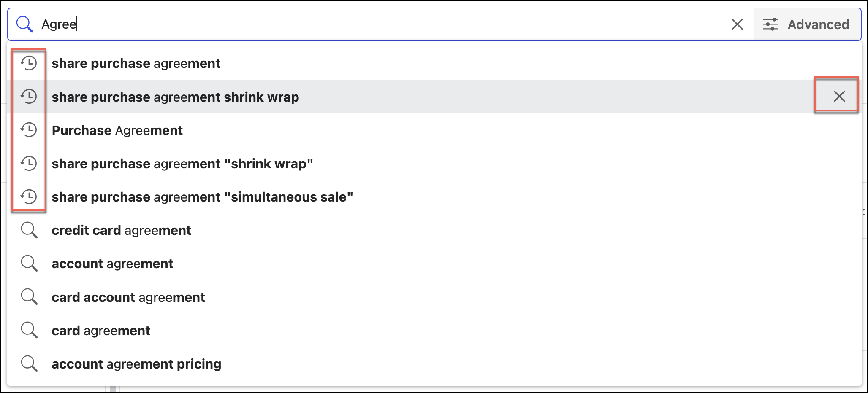Viewport: 868px width, 393px height.
Task: Click the history icon next to "simultaneous sale" suggestion
Action: 29,196
